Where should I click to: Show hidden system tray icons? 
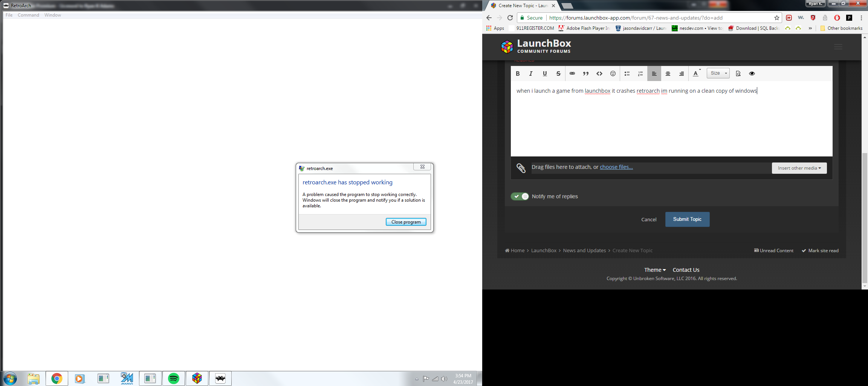point(417,379)
